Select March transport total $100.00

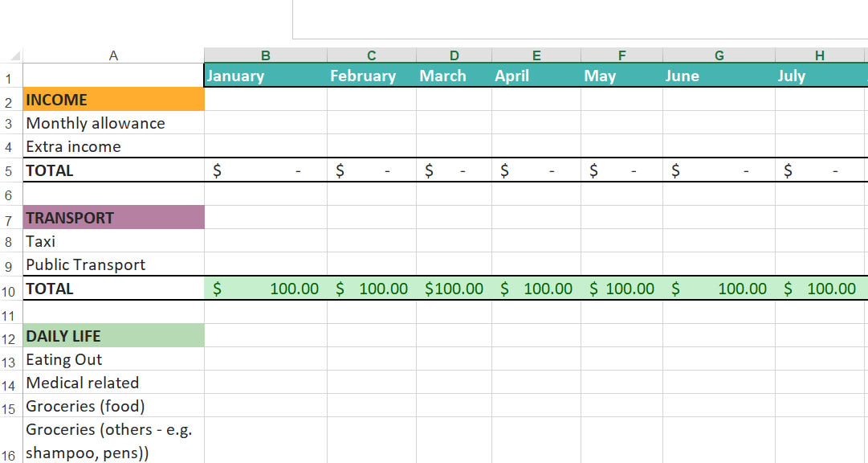(x=454, y=289)
